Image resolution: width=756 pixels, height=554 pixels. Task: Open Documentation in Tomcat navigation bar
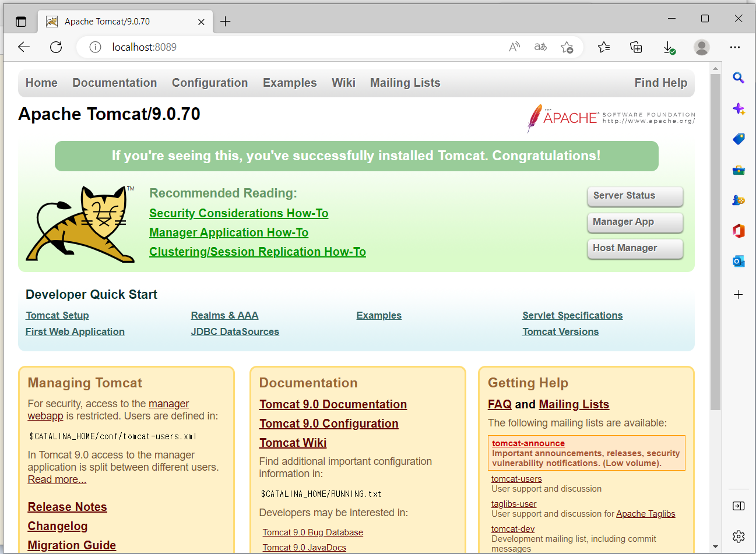coord(115,83)
